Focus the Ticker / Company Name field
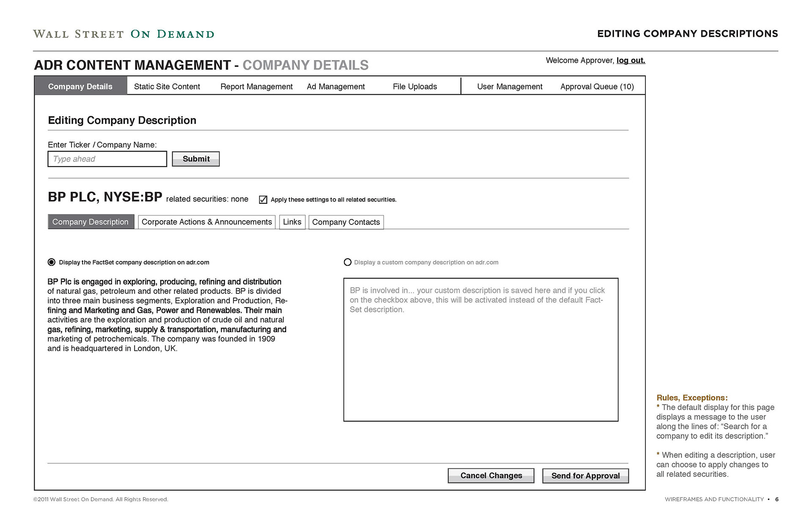Image resolution: width=812 pixels, height=525 pixels. pyautogui.click(x=107, y=159)
